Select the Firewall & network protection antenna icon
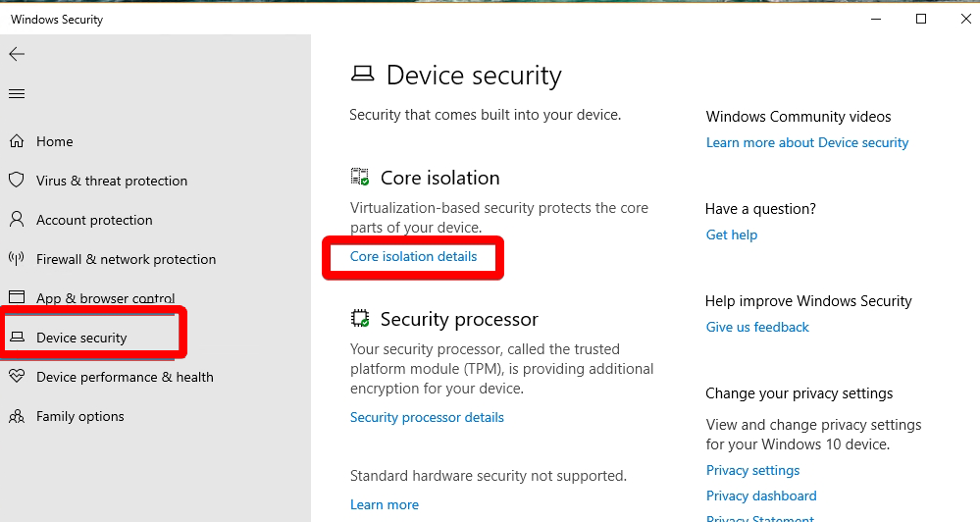Viewport: 980px width, 522px height. [x=17, y=258]
